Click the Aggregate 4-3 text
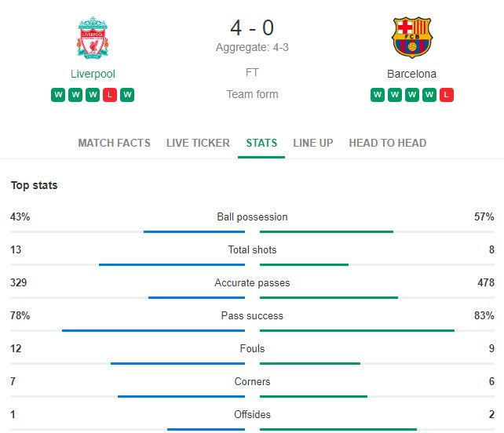This screenshot has height=433, width=504. click(x=252, y=47)
